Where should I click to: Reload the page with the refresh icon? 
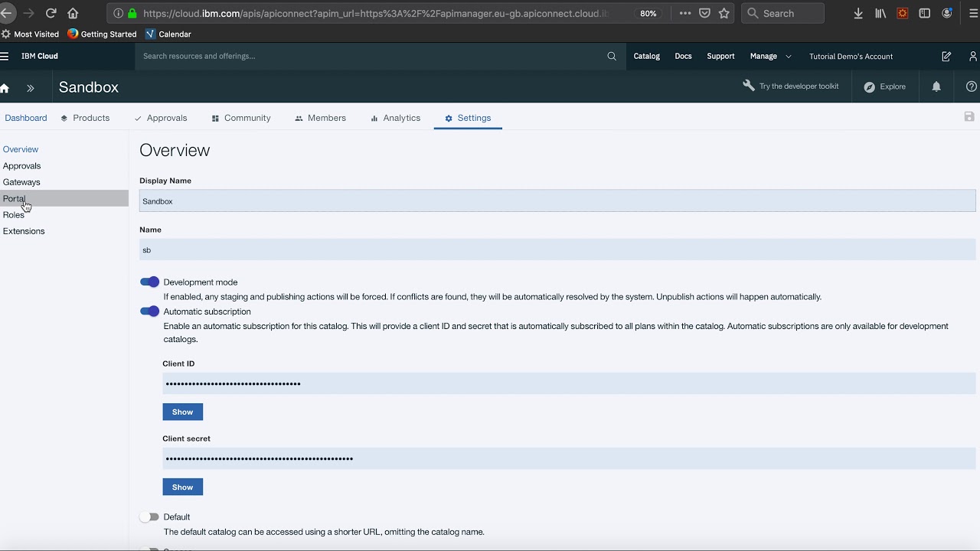[x=51, y=13]
